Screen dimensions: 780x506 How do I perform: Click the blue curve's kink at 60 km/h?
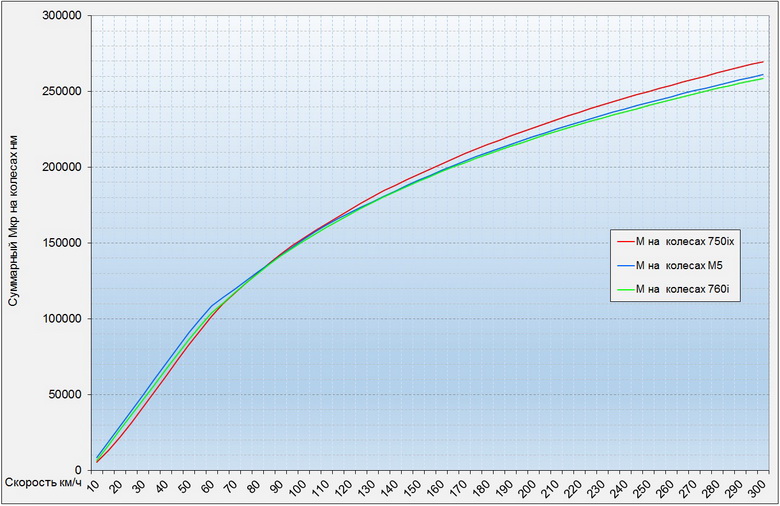click(x=211, y=305)
